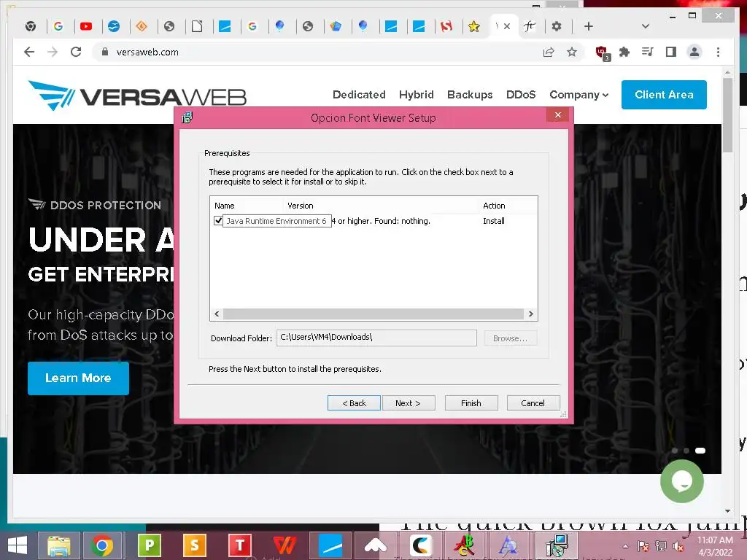Open the orange S app on taskbar
747x560 pixels.
pyautogui.click(x=194, y=544)
